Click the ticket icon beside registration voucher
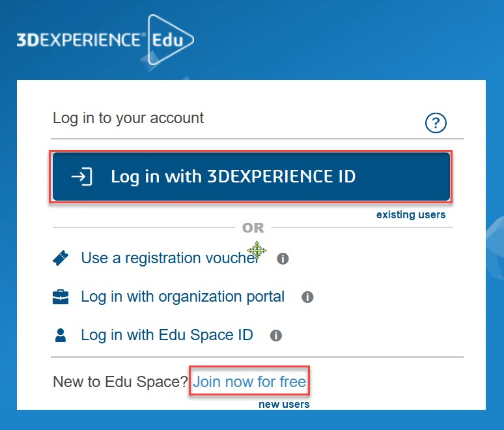This screenshot has width=504, height=430. (x=61, y=259)
